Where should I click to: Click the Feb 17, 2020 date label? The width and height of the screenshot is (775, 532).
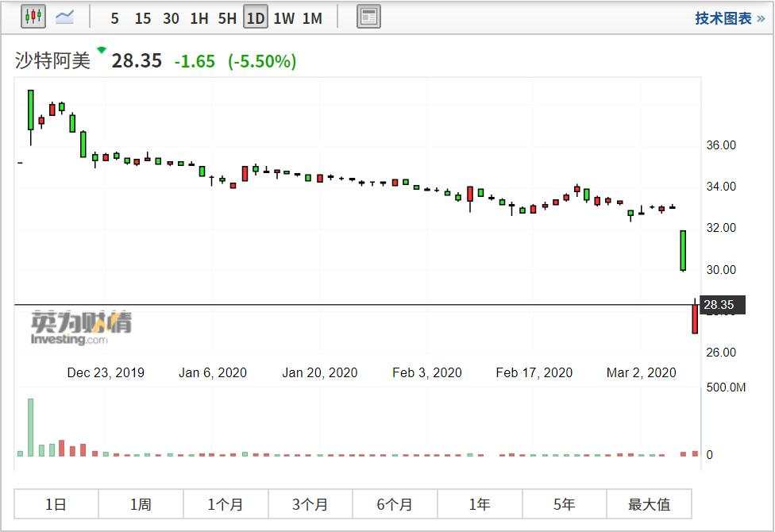[534, 372]
